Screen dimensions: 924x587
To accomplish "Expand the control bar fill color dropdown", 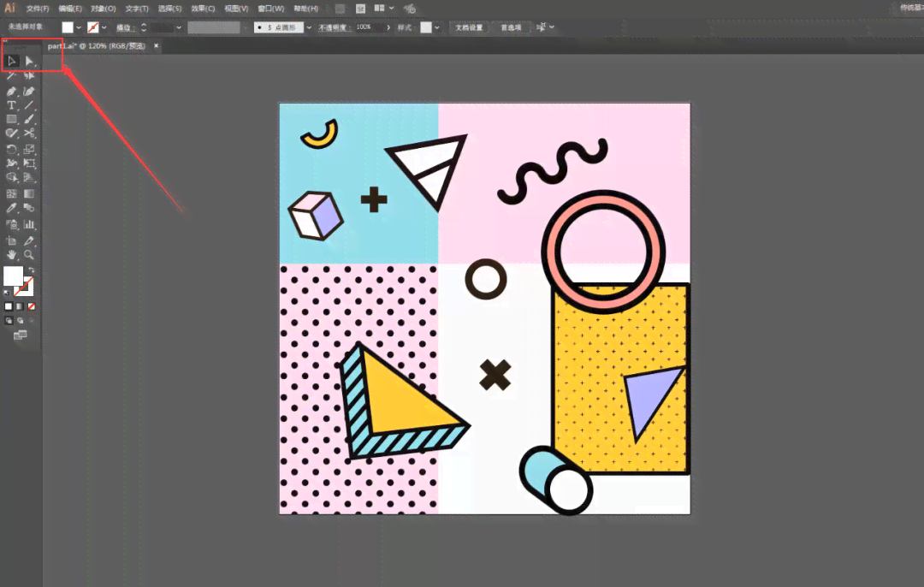I will [79, 27].
